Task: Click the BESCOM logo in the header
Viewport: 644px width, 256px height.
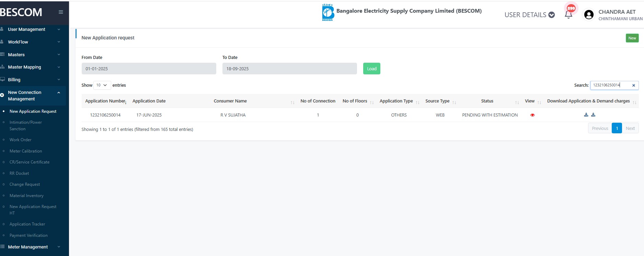Action: click(x=328, y=12)
